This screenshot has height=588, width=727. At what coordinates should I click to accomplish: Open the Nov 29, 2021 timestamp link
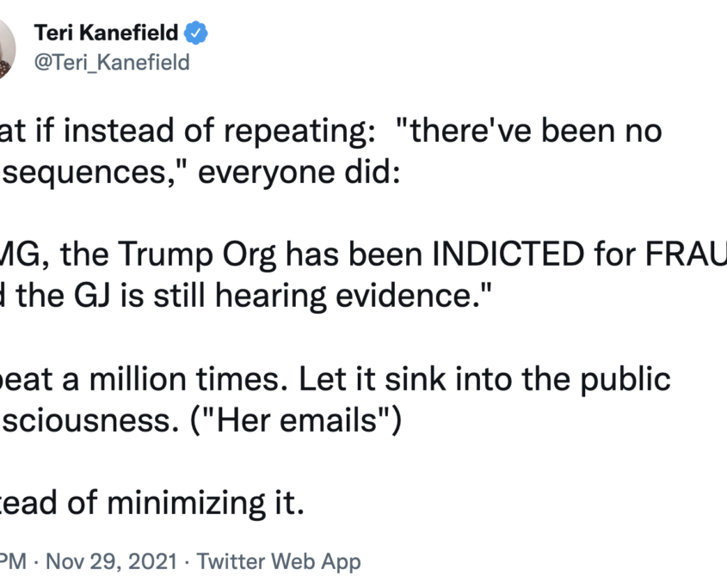click(112, 561)
